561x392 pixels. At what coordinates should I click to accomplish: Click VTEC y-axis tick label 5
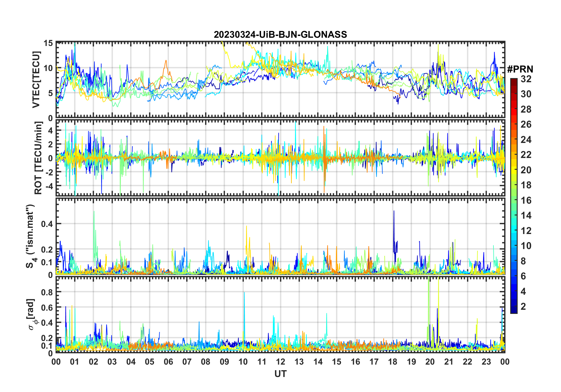tap(50, 93)
